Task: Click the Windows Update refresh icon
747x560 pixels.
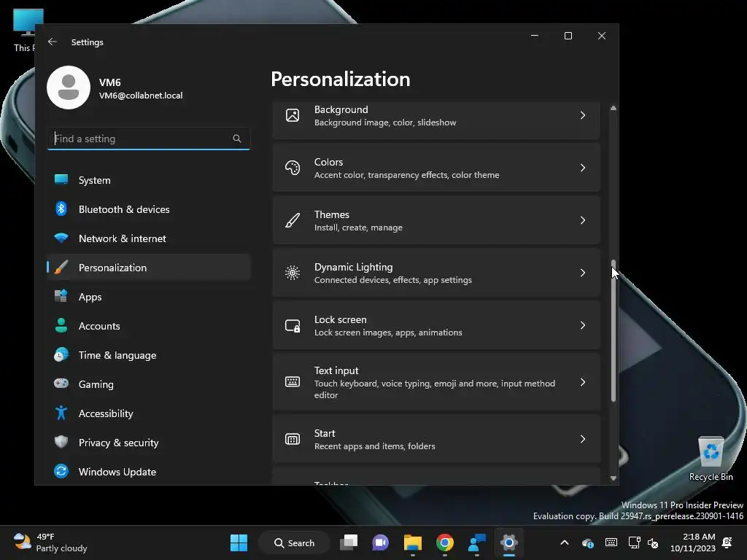Action: pos(61,471)
